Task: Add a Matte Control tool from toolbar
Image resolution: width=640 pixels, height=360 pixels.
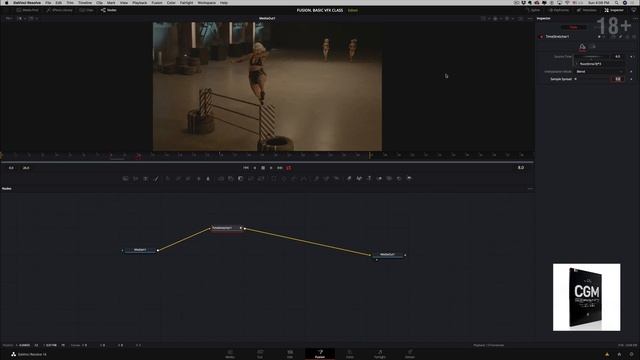Action: [240, 179]
